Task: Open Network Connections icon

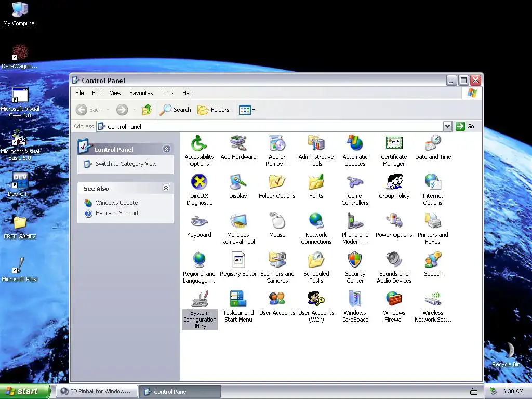Action: point(316,229)
